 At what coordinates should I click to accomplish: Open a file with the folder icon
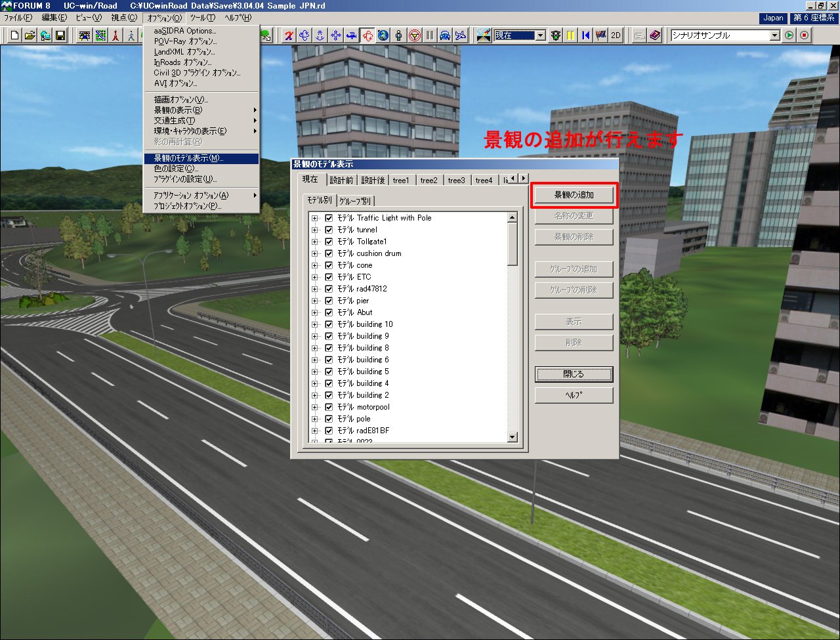point(30,35)
